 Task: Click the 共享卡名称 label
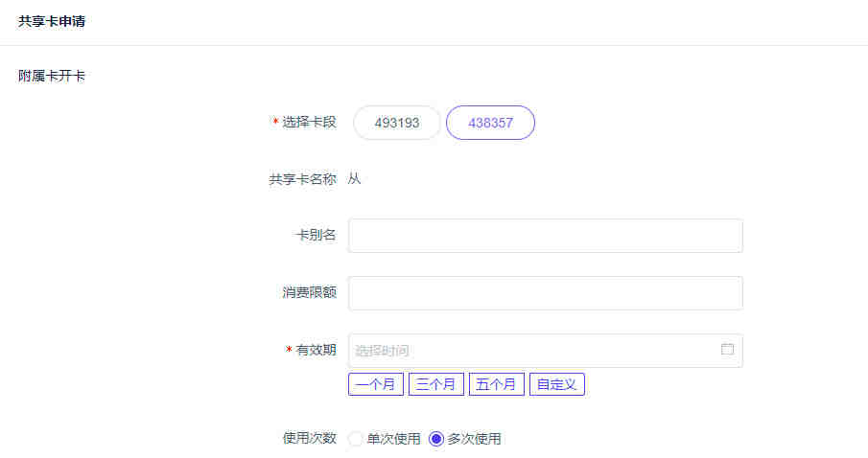(x=302, y=179)
